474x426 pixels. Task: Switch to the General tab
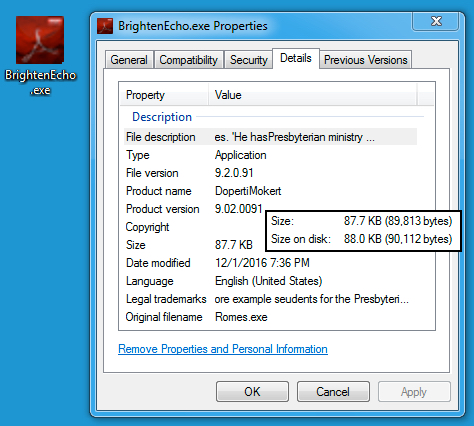pos(129,60)
